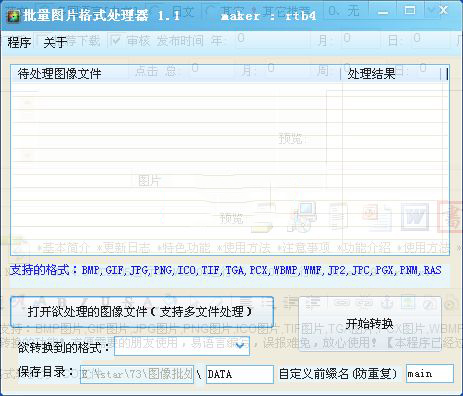Click the app icon in title bar
463x396 pixels.
click(14, 16)
